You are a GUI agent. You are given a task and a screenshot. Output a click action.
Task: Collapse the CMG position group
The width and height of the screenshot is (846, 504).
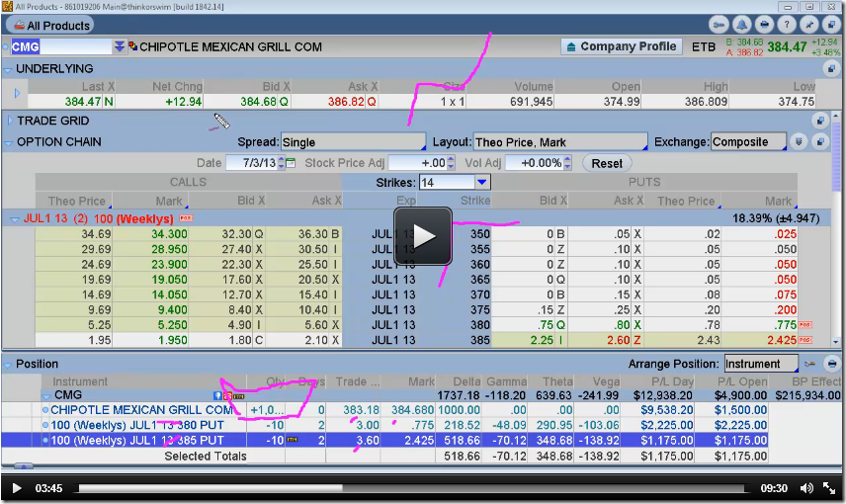pyautogui.click(x=46, y=395)
